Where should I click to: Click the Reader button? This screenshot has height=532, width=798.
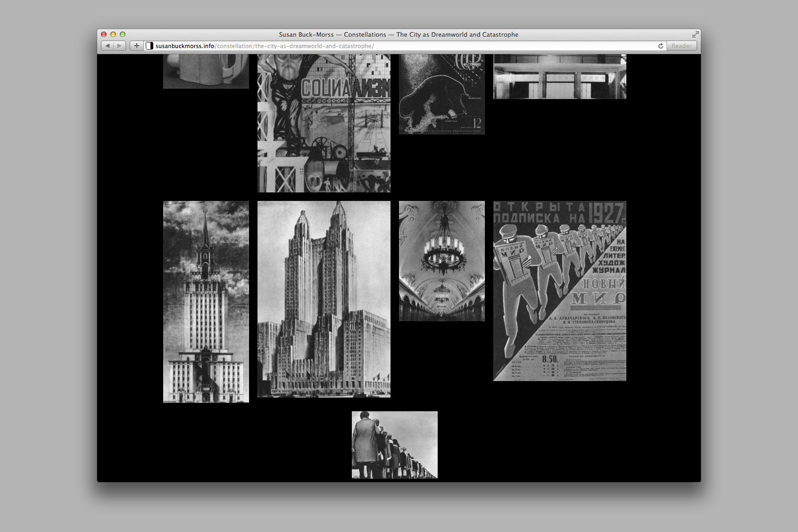[682, 46]
